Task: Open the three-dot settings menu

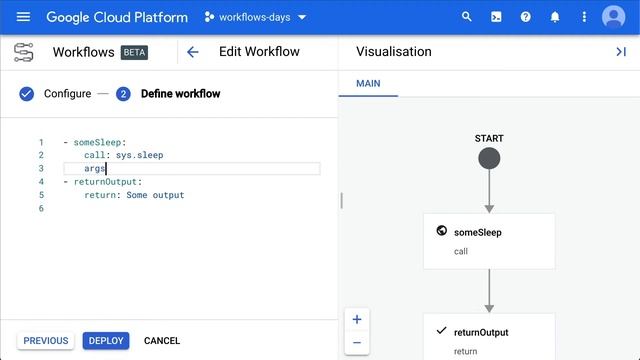Action: [584, 17]
